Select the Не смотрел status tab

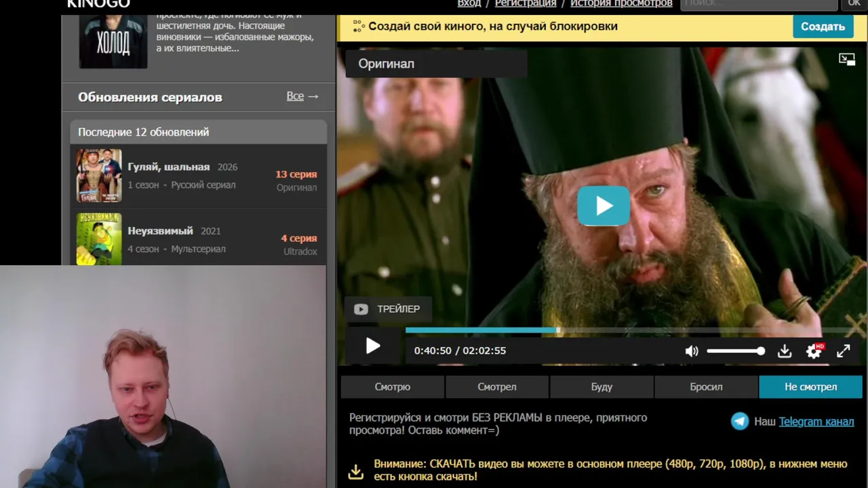[x=810, y=387]
